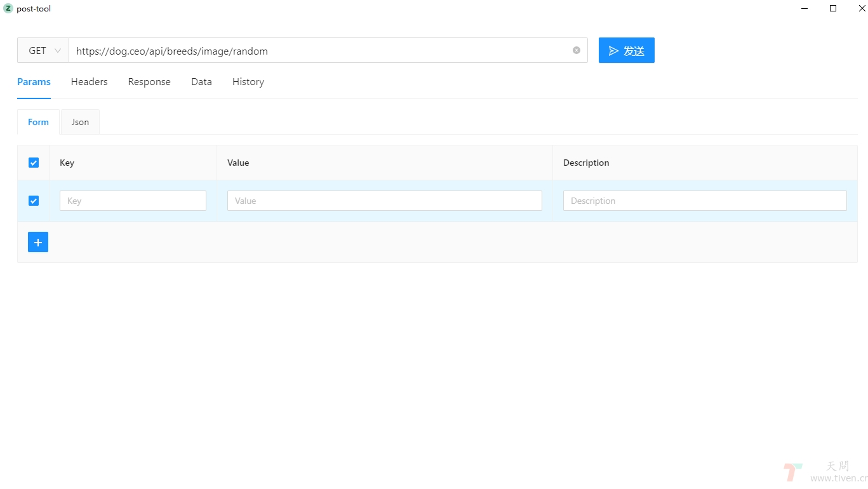
Task: Select the Form sub-tab
Action: [38, 122]
